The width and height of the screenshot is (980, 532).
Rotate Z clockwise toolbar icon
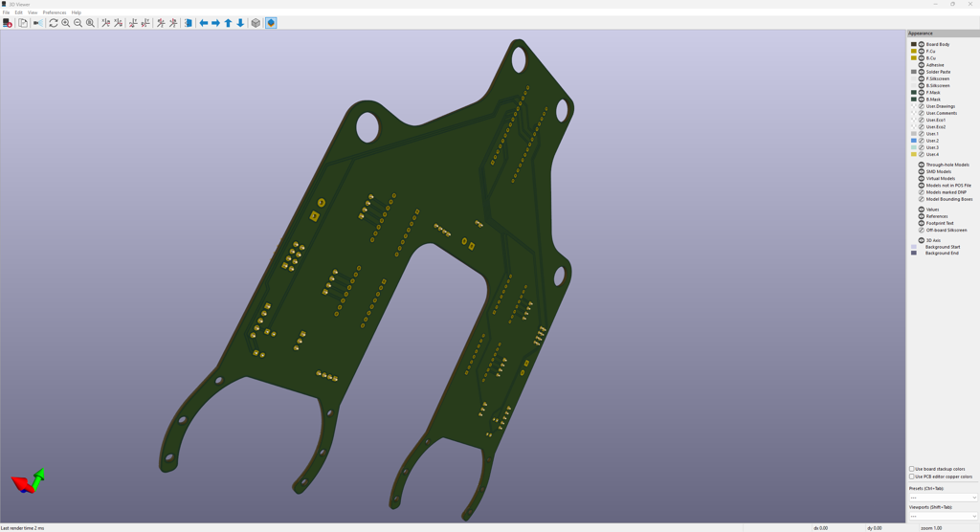161,23
